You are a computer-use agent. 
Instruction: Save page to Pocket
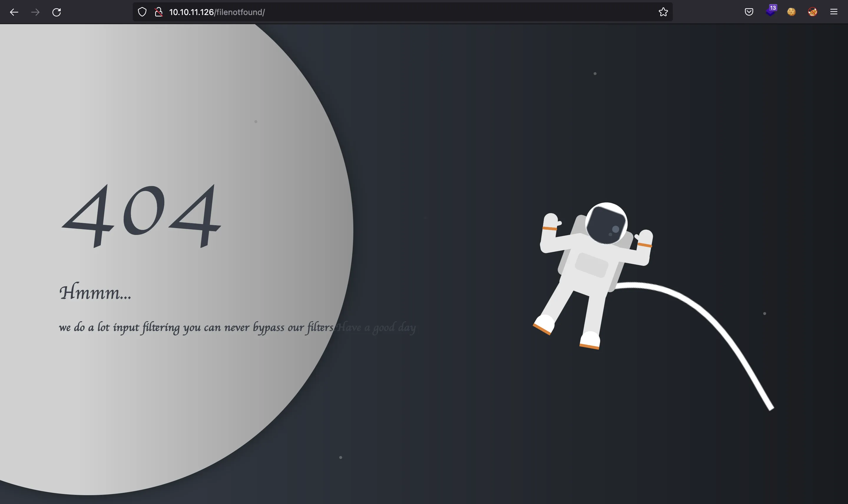[x=749, y=12]
